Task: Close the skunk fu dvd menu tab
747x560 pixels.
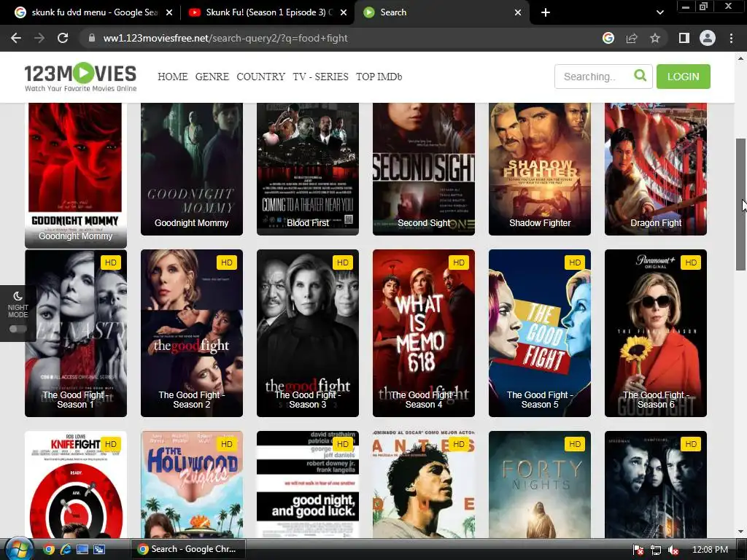Action: tap(169, 12)
